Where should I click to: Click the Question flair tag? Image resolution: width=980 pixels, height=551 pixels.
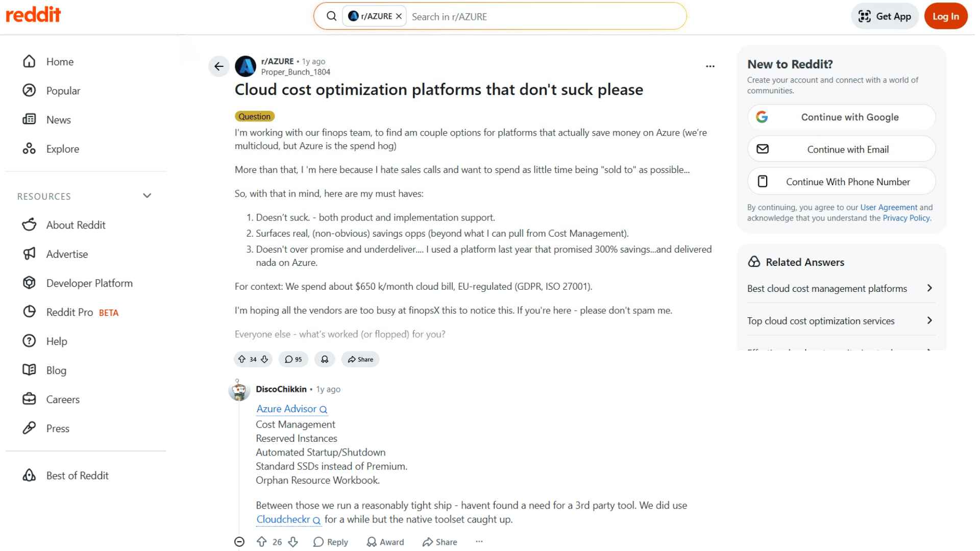coord(255,116)
